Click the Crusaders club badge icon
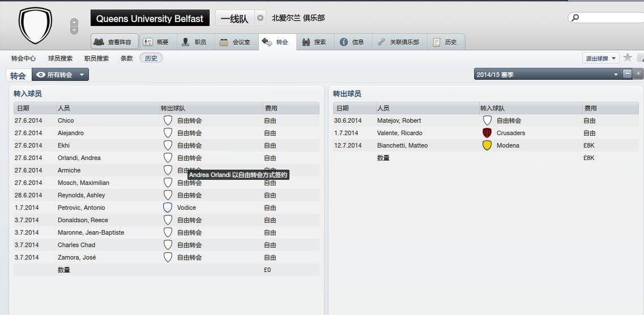 pos(487,133)
